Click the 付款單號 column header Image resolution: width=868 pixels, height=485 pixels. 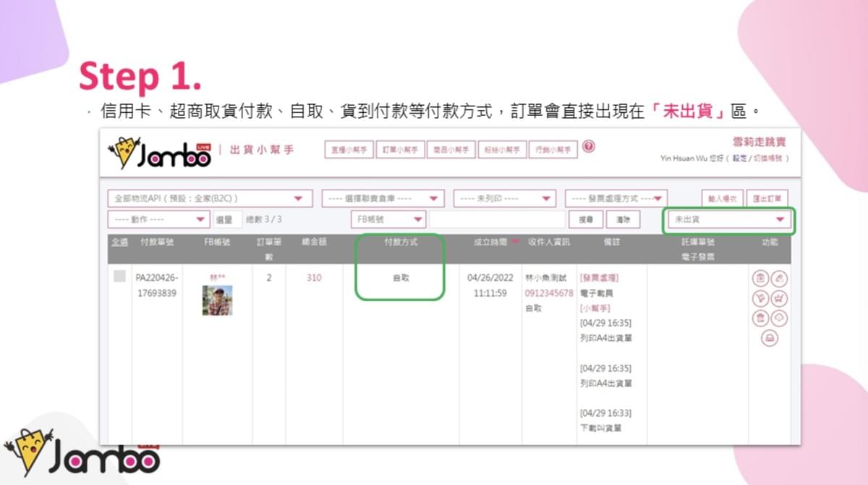[x=157, y=242]
